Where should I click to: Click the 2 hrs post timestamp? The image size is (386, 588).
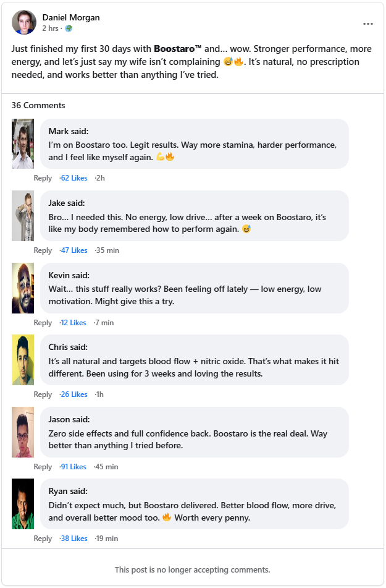tap(51, 28)
